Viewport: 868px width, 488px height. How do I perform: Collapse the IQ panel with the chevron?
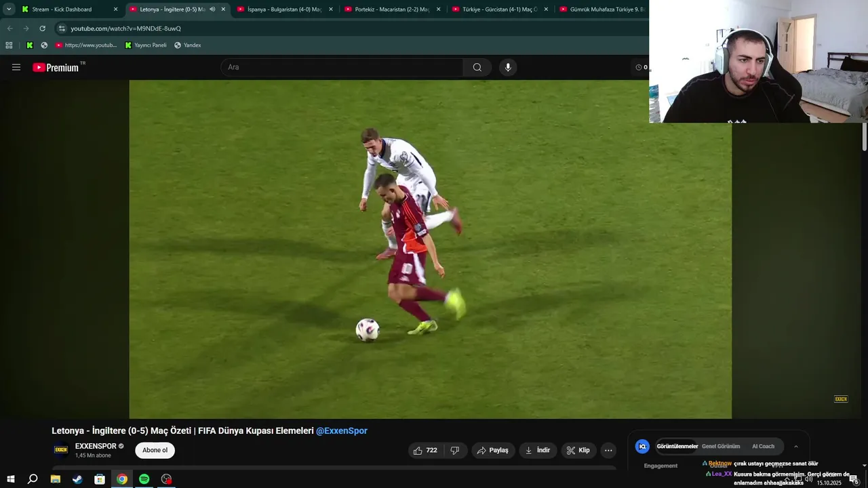[x=796, y=446]
